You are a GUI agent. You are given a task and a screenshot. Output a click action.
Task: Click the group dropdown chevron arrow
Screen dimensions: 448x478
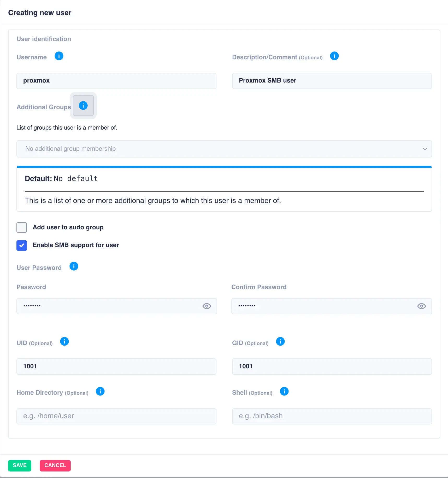tap(425, 149)
